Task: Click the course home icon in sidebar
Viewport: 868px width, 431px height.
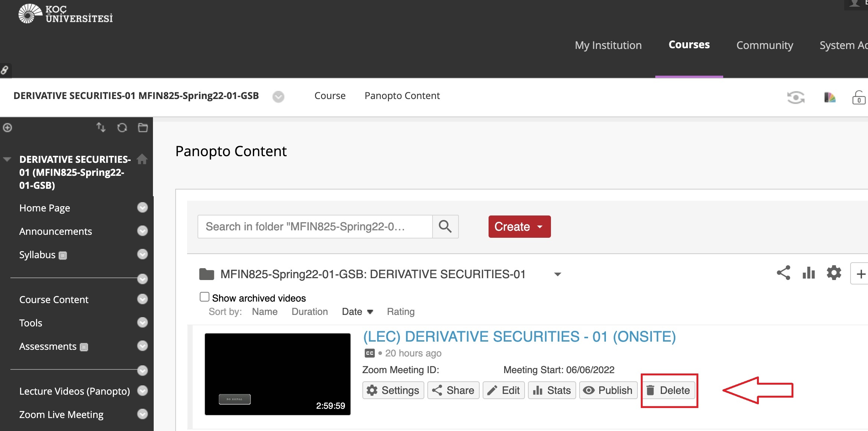Action: point(142,159)
